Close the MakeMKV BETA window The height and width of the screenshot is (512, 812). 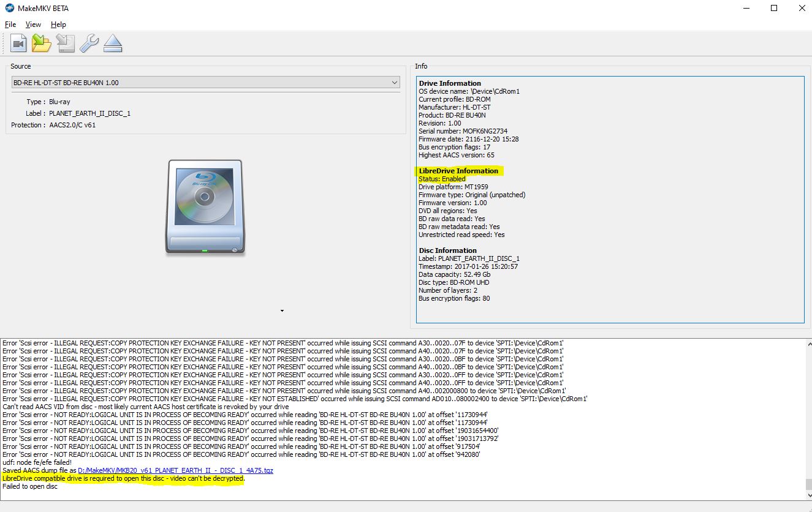click(802, 9)
